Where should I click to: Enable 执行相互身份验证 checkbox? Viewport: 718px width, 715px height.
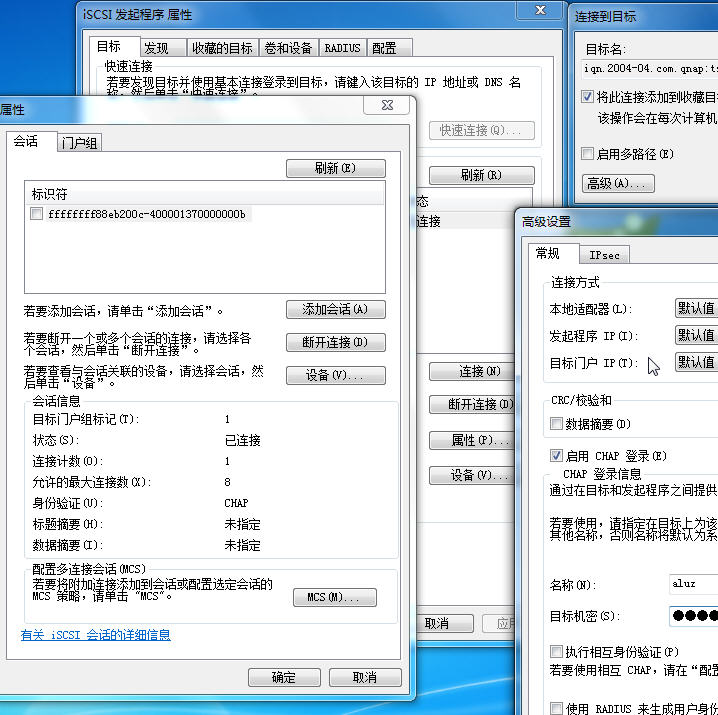pos(557,652)
